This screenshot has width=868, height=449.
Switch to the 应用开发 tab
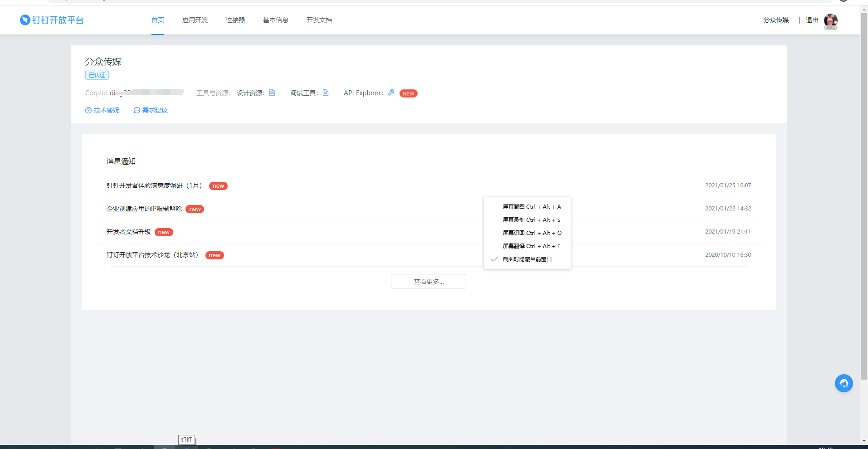point(195,20)
